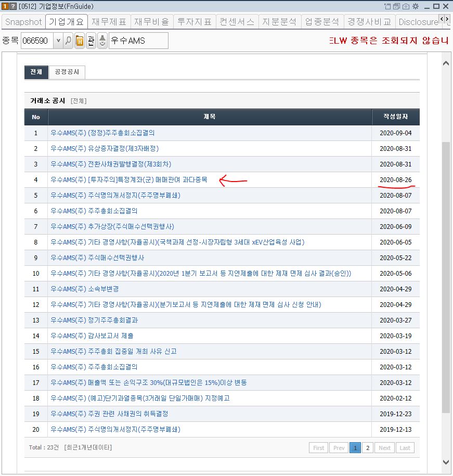Screen dimensions: 453x476
Task: Open the 재무비율 tab
Action: pos(152,22)
